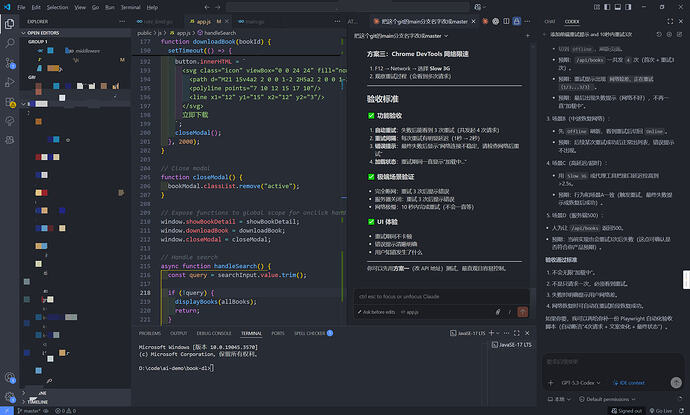This screenshot has width=690, height=415.
Task: Send the Claude message with orange arrow button
Action: (522, 312)
